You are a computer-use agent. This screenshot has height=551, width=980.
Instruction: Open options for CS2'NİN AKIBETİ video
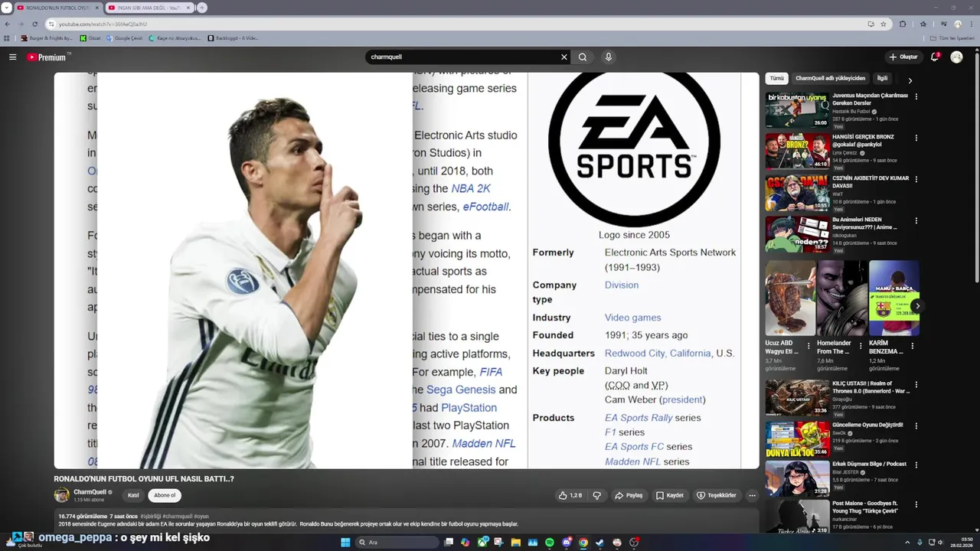[916, 180]
